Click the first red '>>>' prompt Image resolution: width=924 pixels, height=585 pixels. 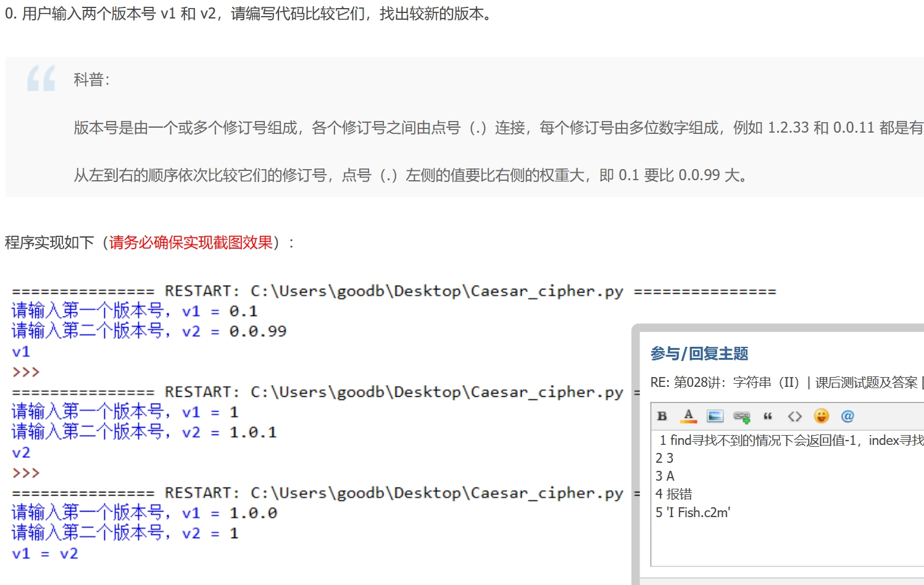click(x=26, y=372)
